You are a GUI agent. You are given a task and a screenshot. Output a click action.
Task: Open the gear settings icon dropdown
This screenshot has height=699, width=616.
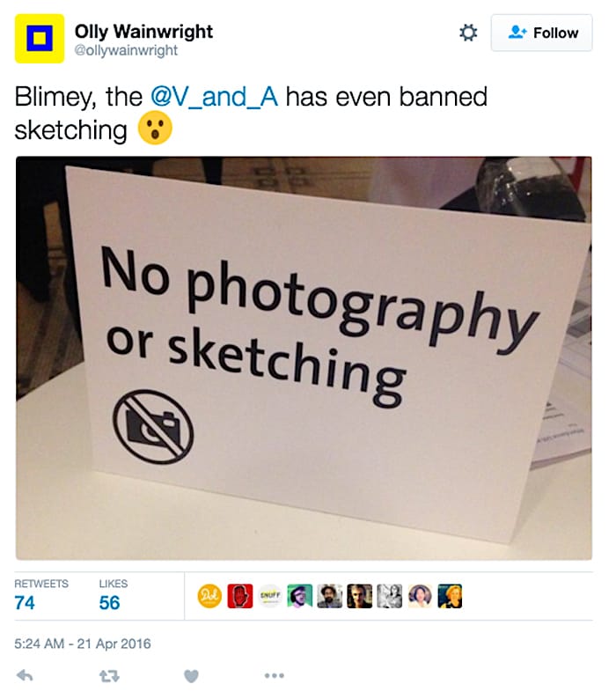tap(468, 33)
